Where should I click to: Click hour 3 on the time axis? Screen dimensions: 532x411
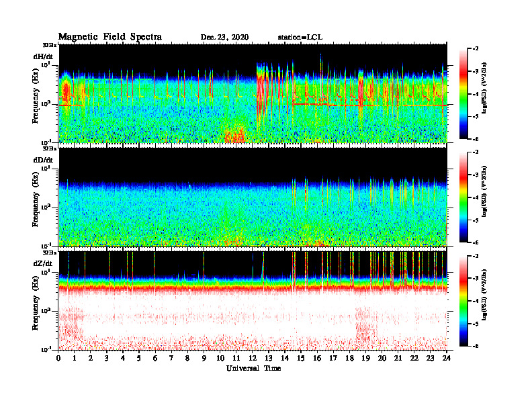107,359
